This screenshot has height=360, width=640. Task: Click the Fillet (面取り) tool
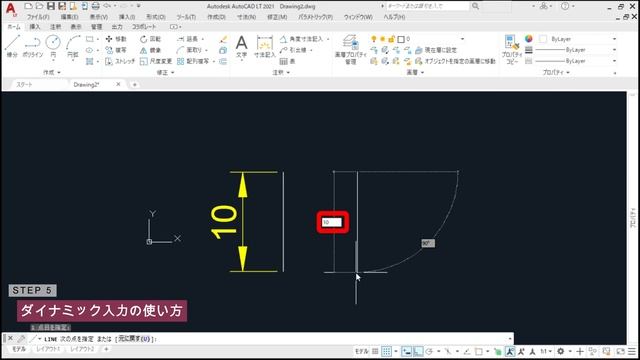point(189,50)
